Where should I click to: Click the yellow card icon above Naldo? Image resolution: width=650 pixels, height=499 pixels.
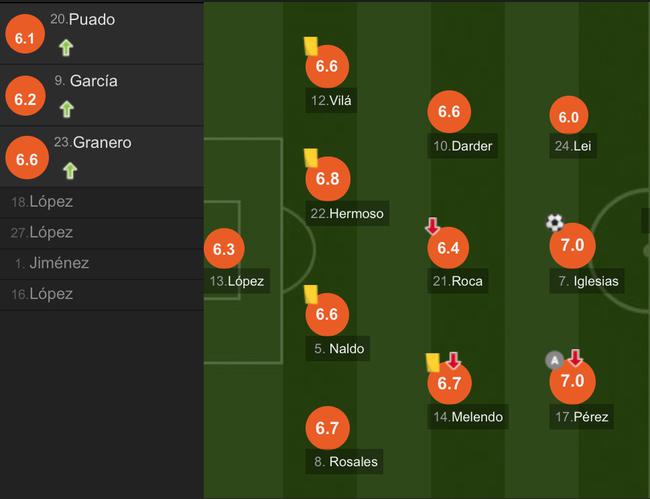click(310, 293)
